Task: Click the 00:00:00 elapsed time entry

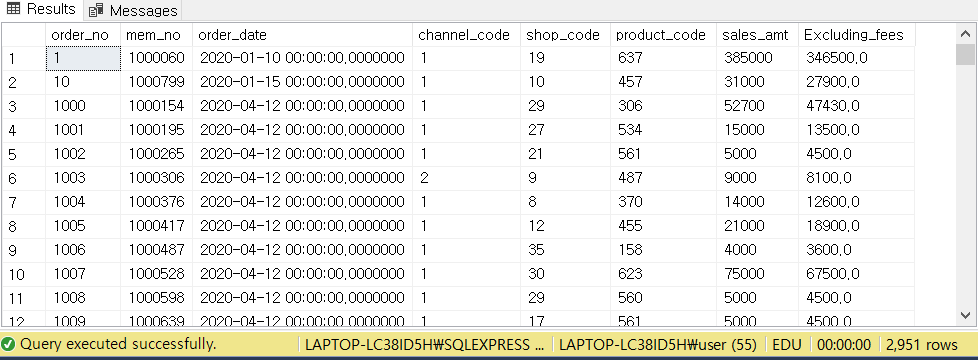Action: point(844,344)
